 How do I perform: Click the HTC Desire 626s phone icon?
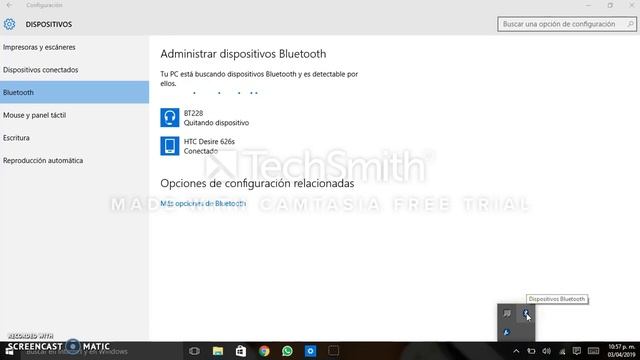pyautogui.click(x=169, y=146)
